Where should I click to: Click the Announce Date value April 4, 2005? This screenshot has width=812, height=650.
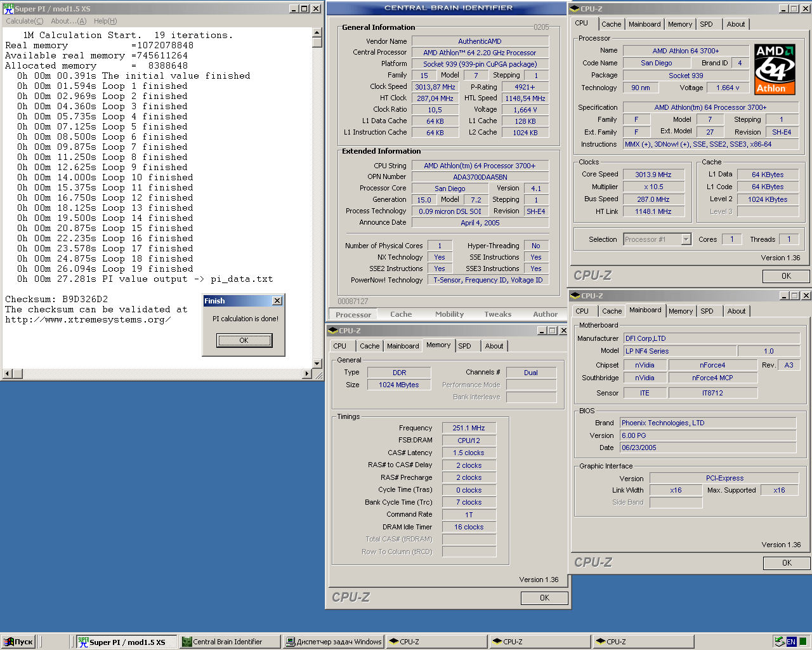pyautogui.click(x=480, y=223)
